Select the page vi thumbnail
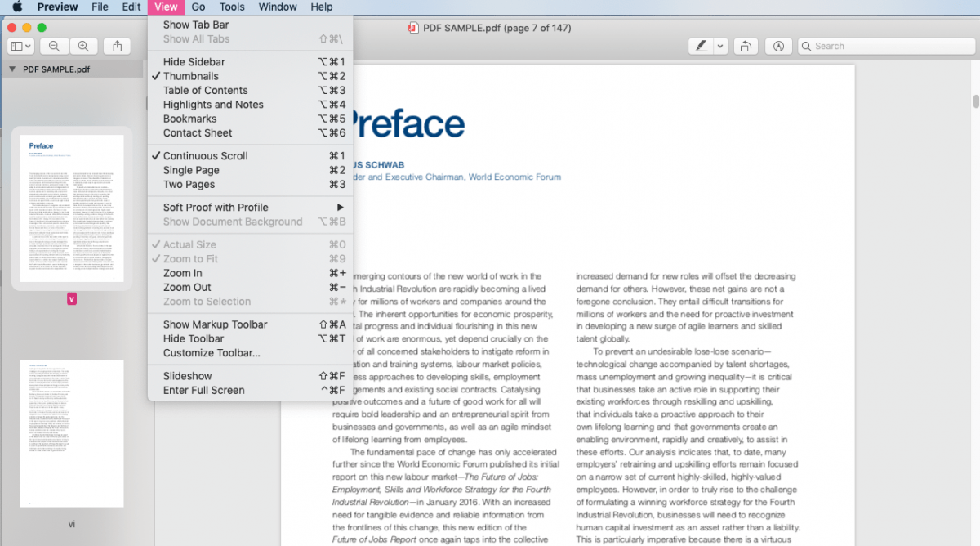 (72, 433)
